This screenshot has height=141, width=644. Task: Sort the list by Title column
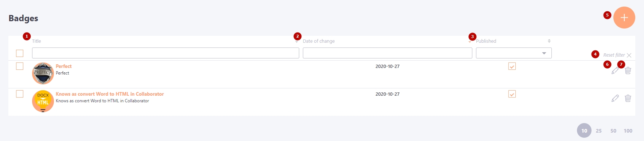click(x=36, y=41)
